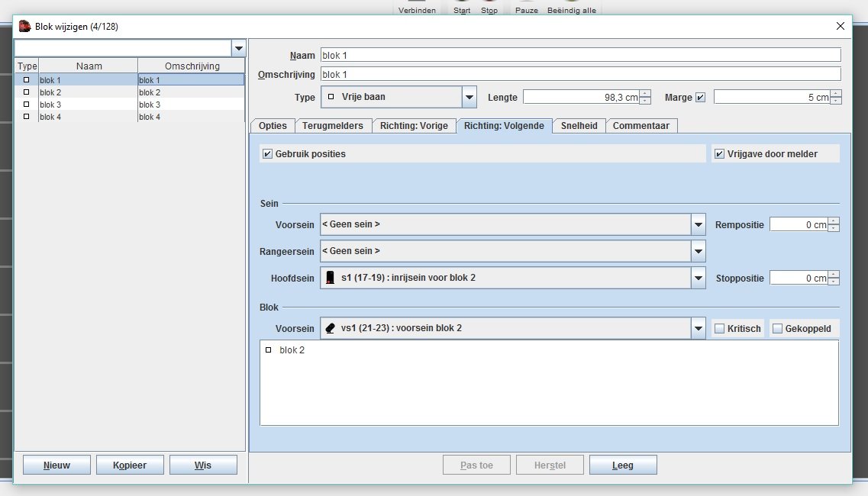868x496 pixels.
Task: Select the blok 3 row in the Naam column
Action: point(88,105)
